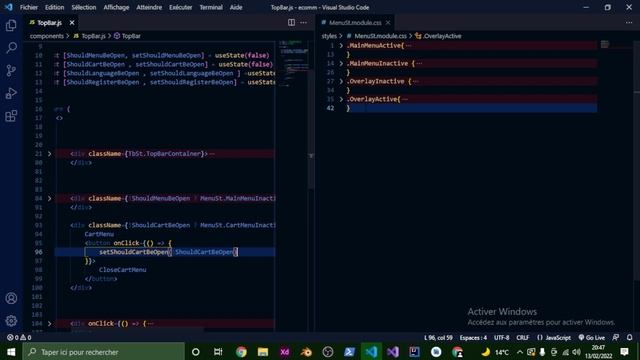The height and width of the screenshot is (360, 640).
Task: Split the TopBar.js editor right
Action: (291, 22)
